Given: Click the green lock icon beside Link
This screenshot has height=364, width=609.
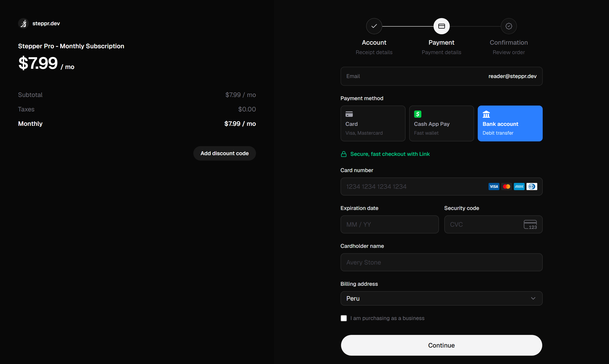Looking at the screenshot, I should click(x=344, y=154).
